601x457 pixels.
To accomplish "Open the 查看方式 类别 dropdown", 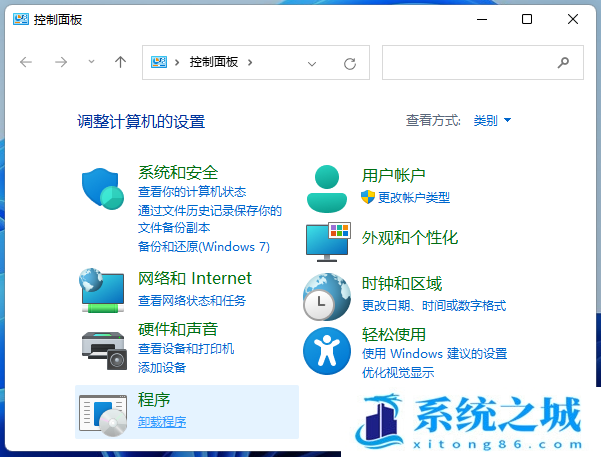I will tap(492, 121).
